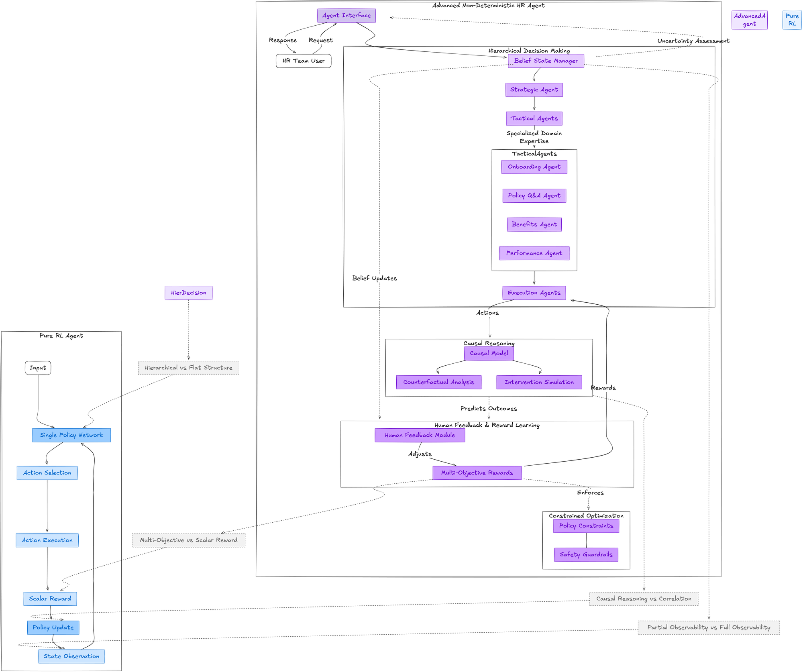Select the Intervention Simulation node
Screen dimensions: 803x672
(x=539, y=382)
